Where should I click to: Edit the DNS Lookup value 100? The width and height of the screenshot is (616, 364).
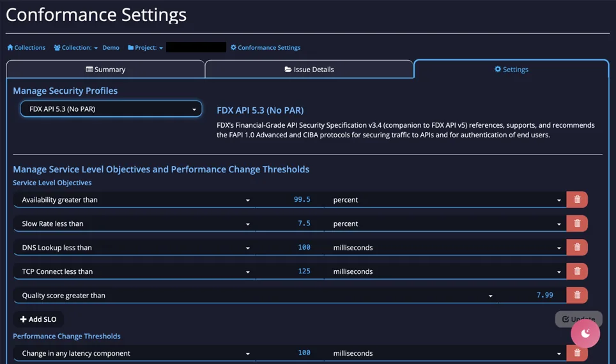pyautogui.click(x=290, y=247)
